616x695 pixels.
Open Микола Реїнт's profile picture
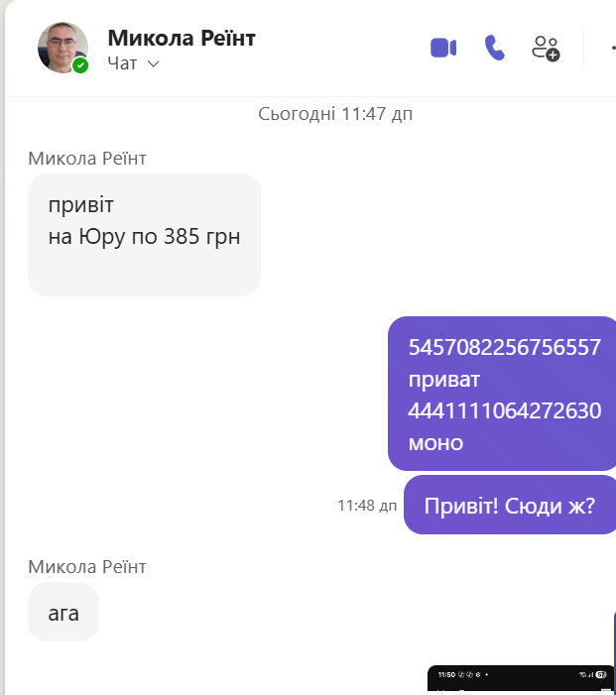[x=62, y=48]
